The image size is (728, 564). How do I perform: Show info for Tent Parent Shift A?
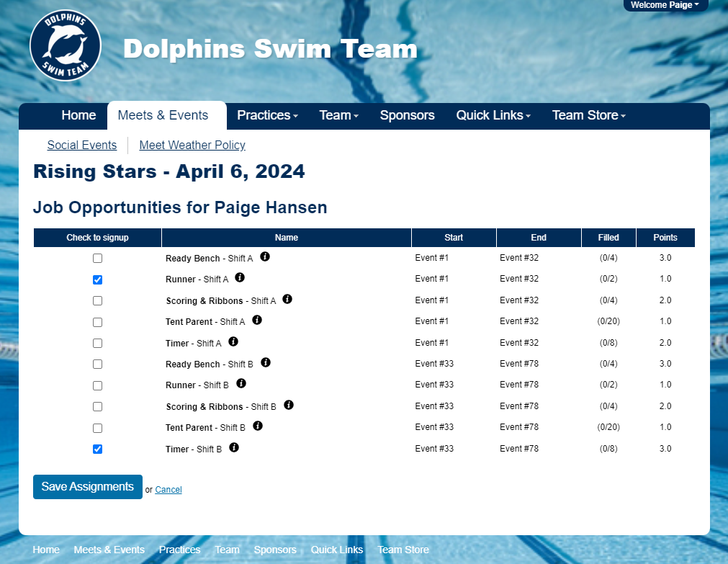[257, 320]
